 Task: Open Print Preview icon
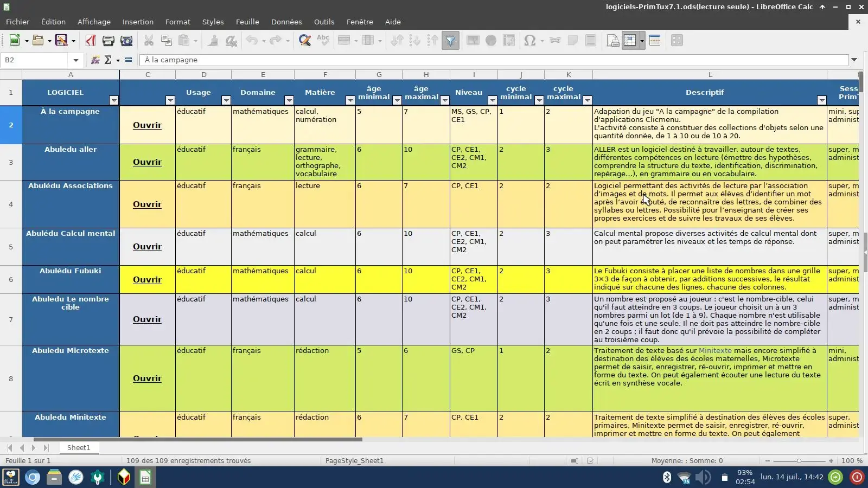126,41
